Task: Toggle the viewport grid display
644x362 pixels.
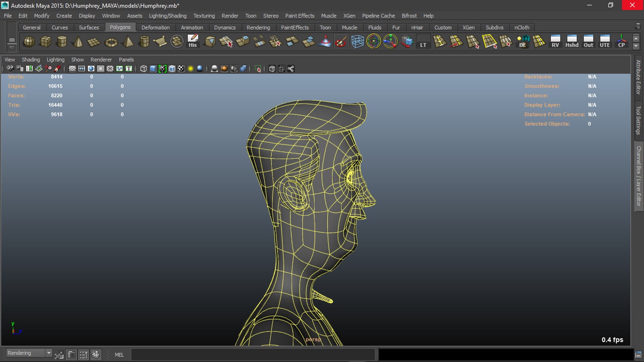Action: click(x=72, y=69)
